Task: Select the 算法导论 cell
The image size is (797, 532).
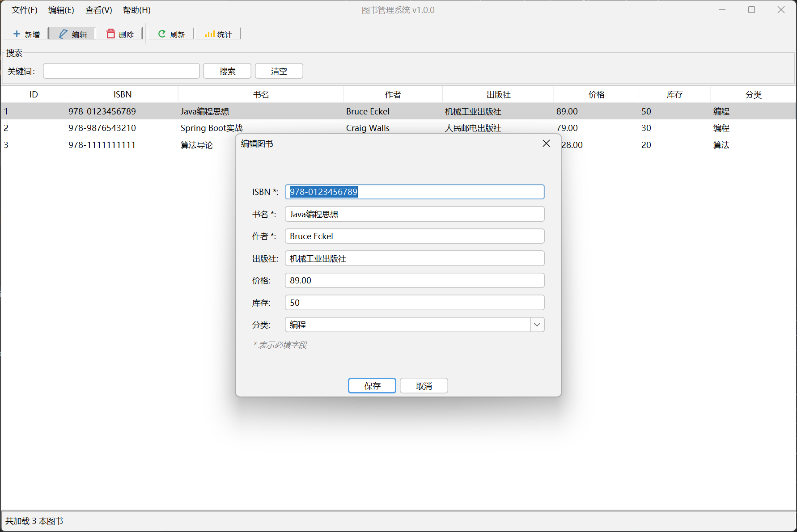Action: click(x=197, y=145)
